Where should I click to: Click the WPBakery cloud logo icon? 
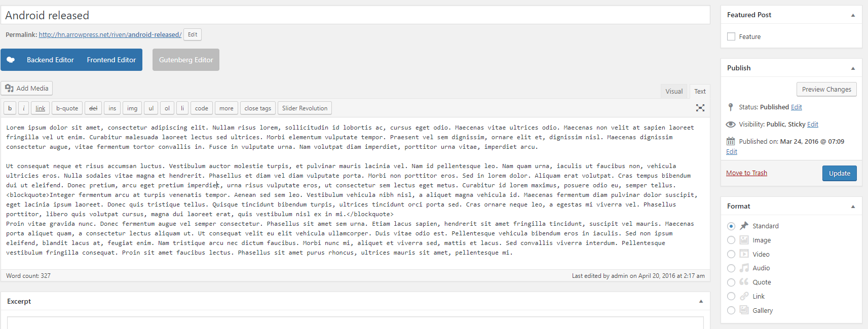pos(11,60)
